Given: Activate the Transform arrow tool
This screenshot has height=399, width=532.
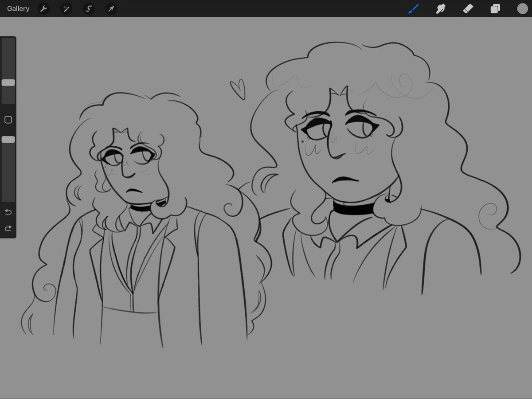Looking at the screenshot, I should [x=111, y=8].
